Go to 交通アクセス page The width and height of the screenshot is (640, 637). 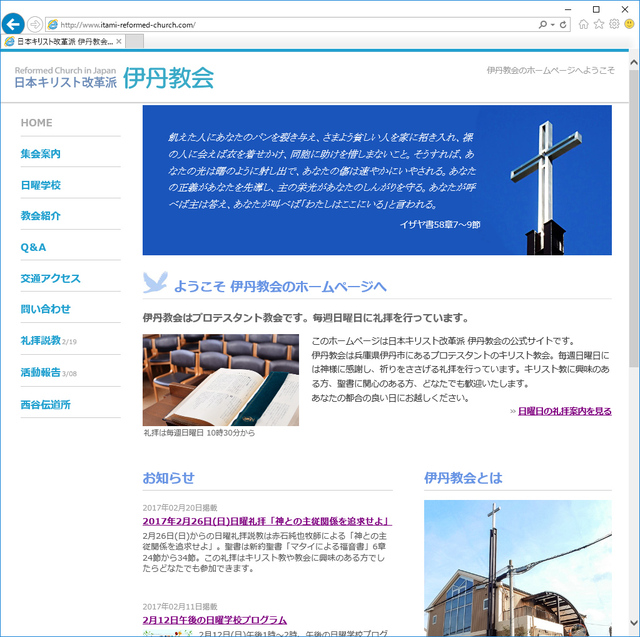(50, 278)
